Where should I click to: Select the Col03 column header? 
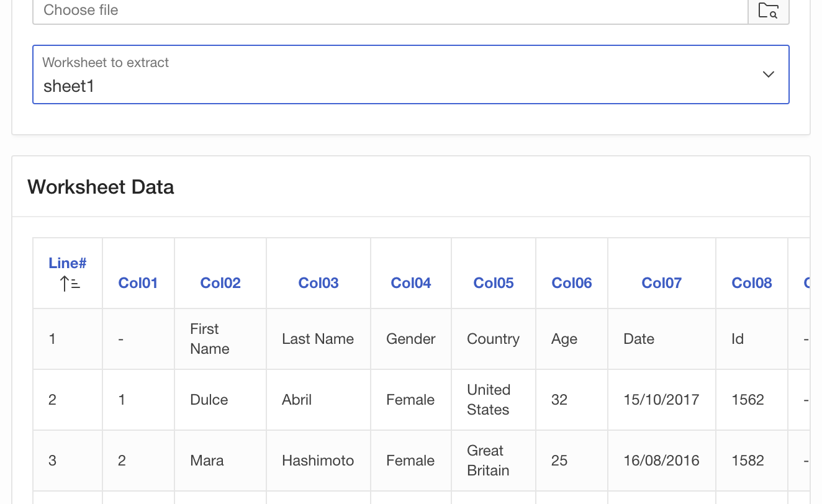click(318, 283)
